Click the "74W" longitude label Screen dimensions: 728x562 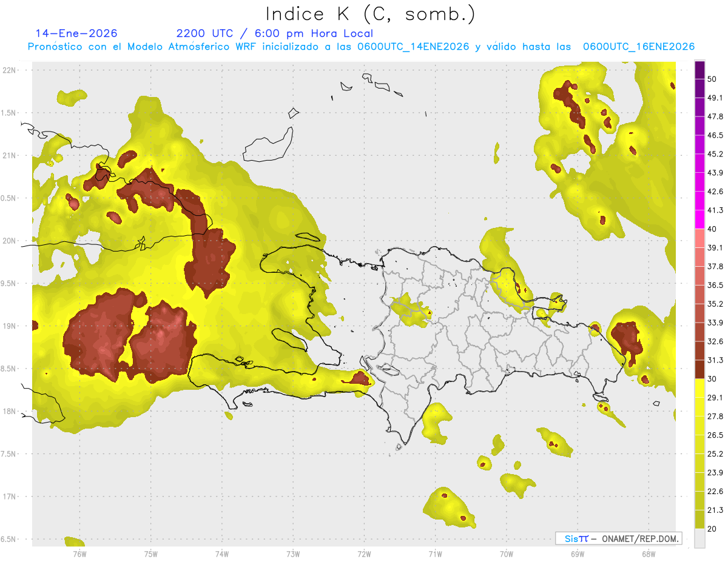(x=222, y=554)
